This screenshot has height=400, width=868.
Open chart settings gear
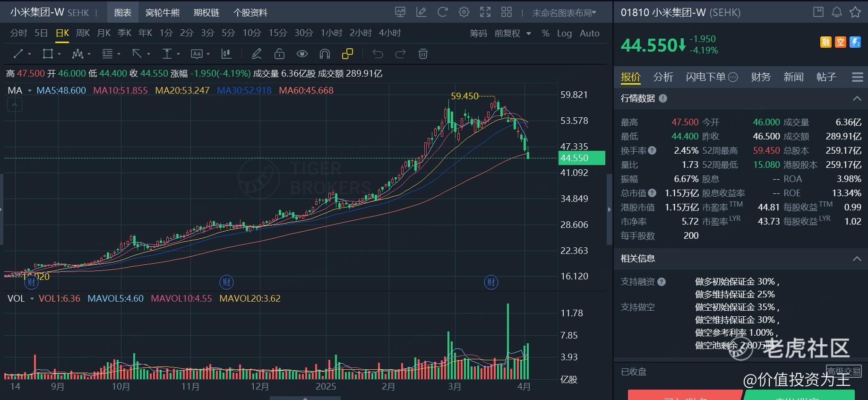[x=464, y=12]
